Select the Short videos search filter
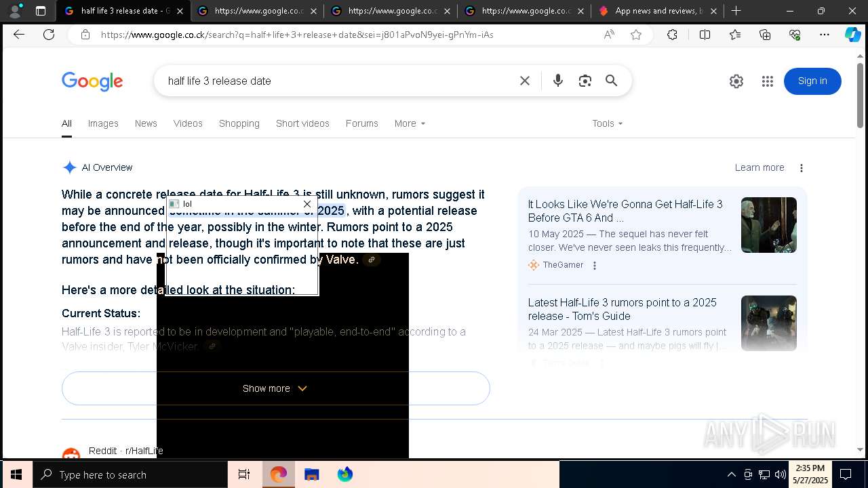Screen dimensions: 868x488 (x=302, y=123)
